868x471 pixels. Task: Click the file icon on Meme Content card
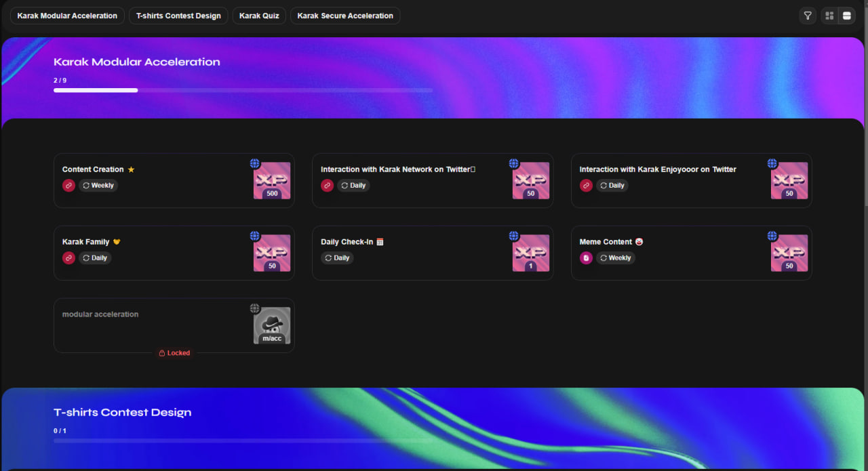coord(586,258)
